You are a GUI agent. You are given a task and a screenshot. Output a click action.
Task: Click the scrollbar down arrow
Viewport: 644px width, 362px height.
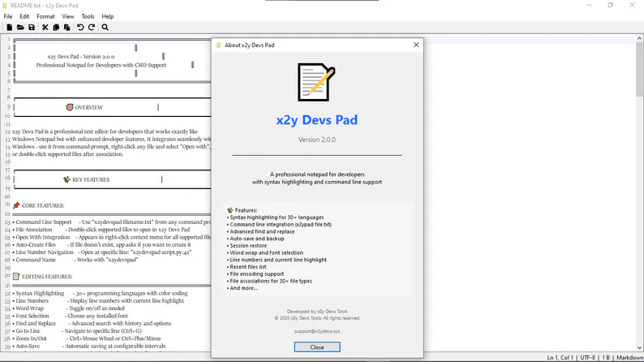pos(639,347)
